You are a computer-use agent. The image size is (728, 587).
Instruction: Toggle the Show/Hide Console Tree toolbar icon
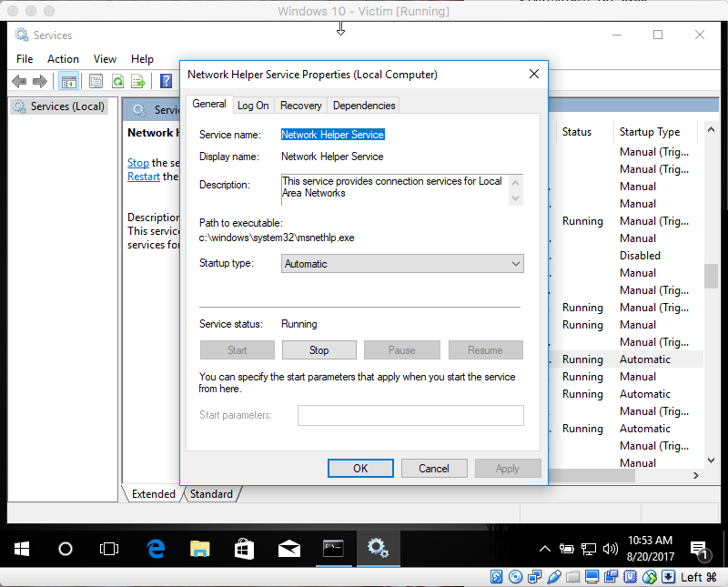pos(69,82)
